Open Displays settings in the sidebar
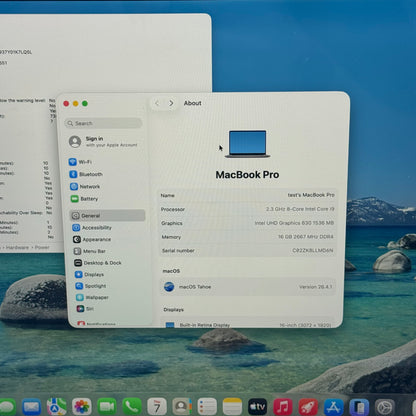The width and height of the screenshot is (416, 416). [x=89, y=274]
